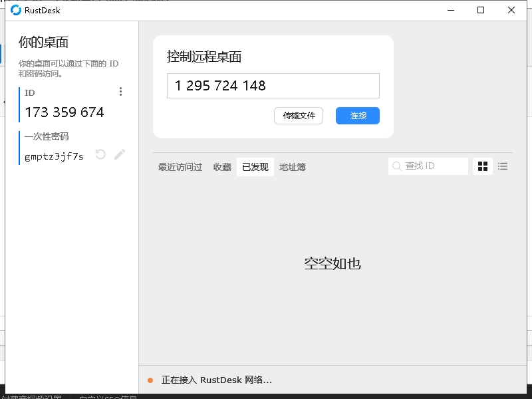Click the 一次性密码 label
The height and width of the screenshot is (399, 532).
47,136
